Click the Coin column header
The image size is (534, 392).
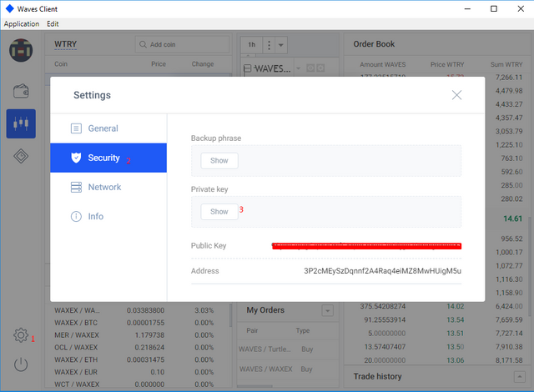(x=61, y=64)
